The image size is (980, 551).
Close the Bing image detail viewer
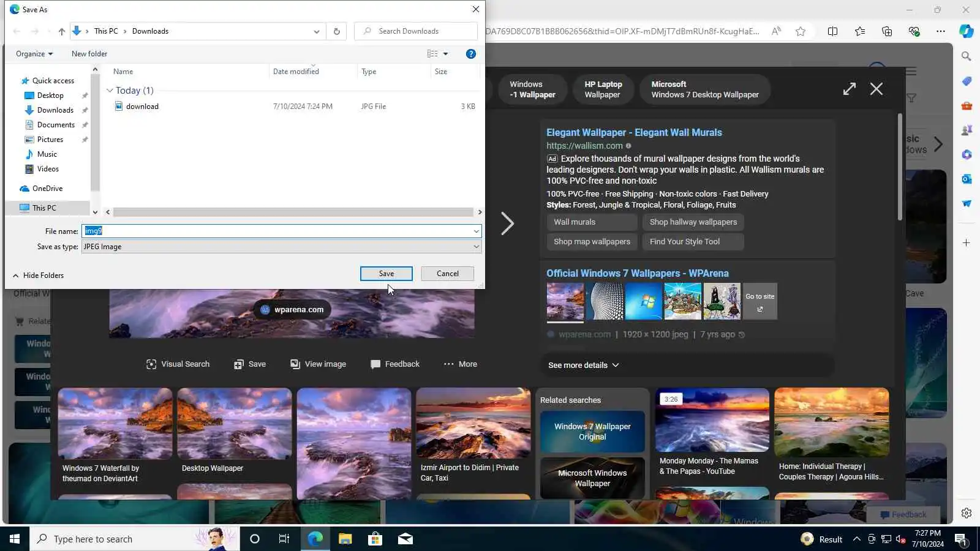tap(876, 89)
